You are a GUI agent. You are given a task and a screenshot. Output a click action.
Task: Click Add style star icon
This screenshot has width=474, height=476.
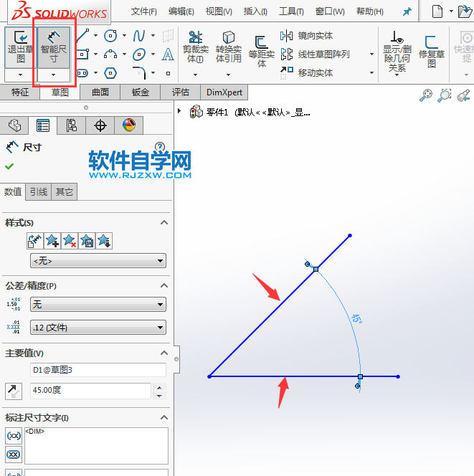(x=52, y=241)
